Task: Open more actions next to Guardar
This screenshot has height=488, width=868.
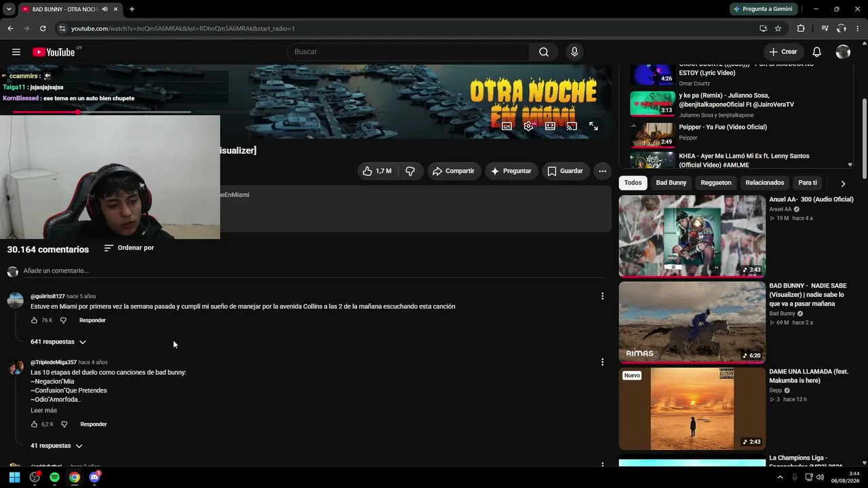Action: click(x=602, y=171)
